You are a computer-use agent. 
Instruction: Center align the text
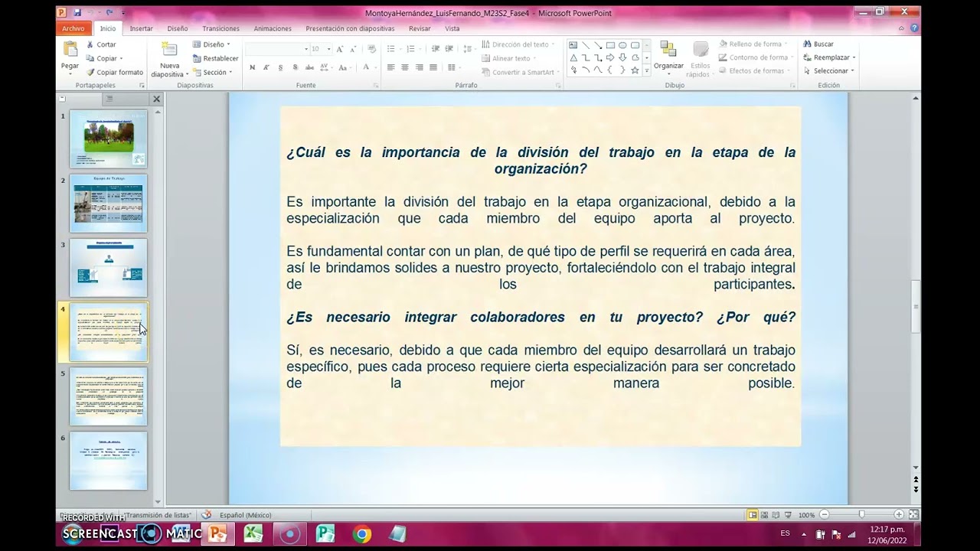[x=404, y=67]
